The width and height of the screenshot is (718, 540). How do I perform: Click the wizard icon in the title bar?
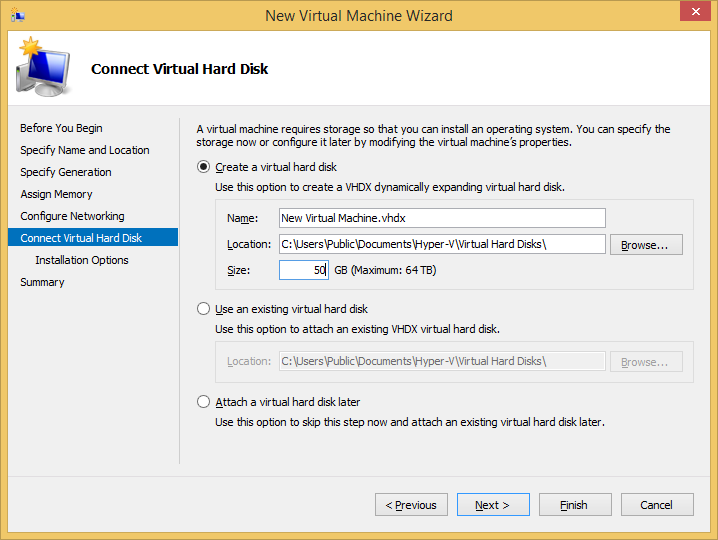coord(17,15)
